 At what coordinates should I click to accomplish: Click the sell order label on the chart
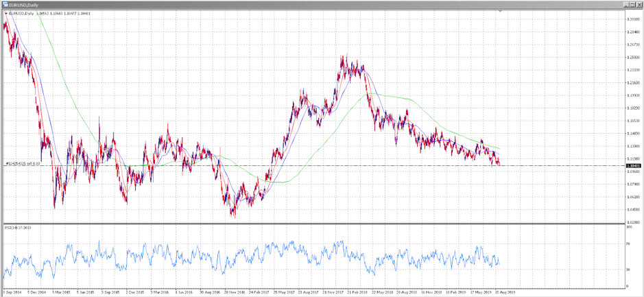click(x=23, y=163)
